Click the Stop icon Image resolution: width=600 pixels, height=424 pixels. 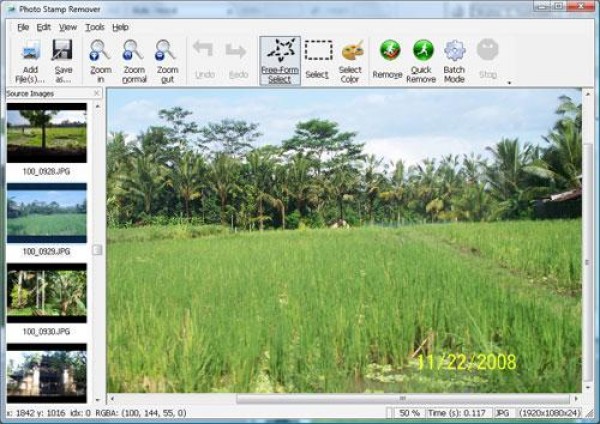click(488, 50)
